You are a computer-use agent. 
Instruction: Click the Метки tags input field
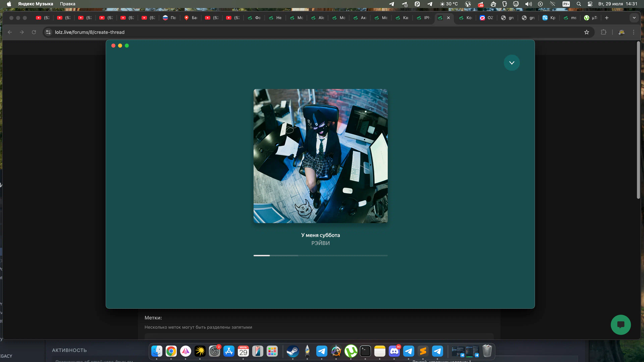coord(319,336)
